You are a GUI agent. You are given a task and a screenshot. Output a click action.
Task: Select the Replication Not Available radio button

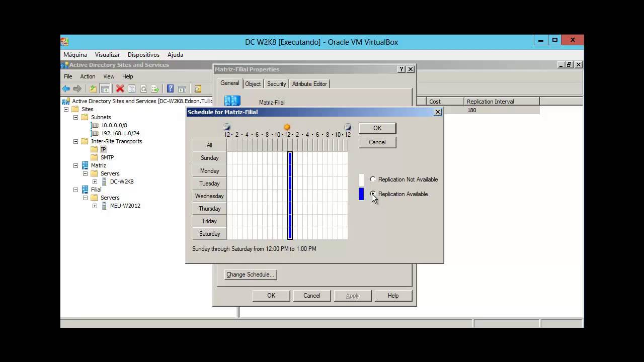(373, 179)
